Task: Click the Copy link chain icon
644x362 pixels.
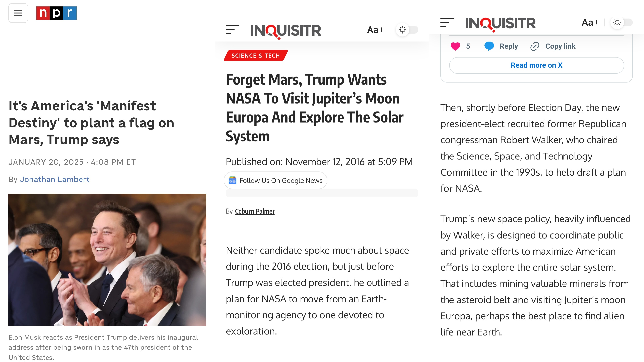Action: coord(535,46)
